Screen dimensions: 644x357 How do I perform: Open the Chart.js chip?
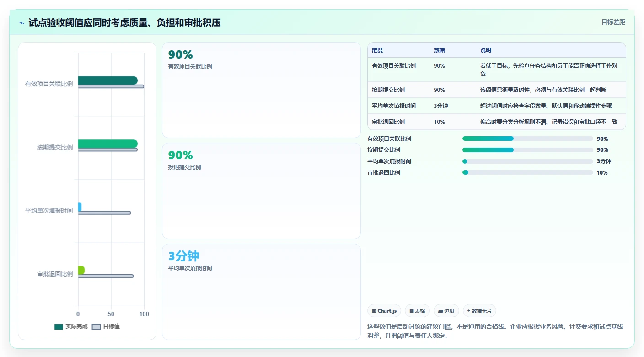coord(384,311)
